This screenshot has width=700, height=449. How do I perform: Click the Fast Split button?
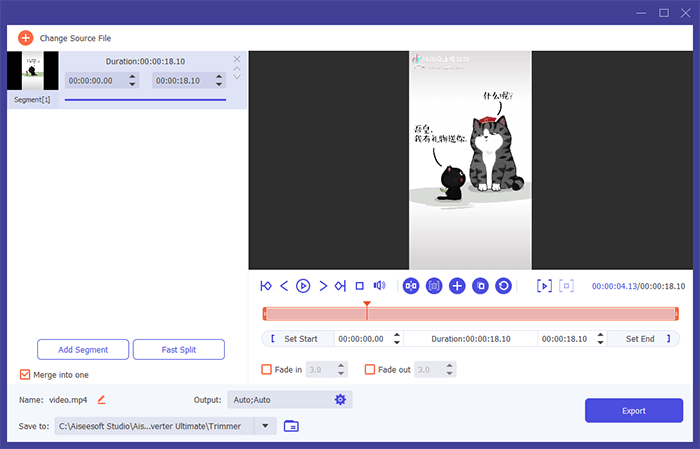click(179, 349)
